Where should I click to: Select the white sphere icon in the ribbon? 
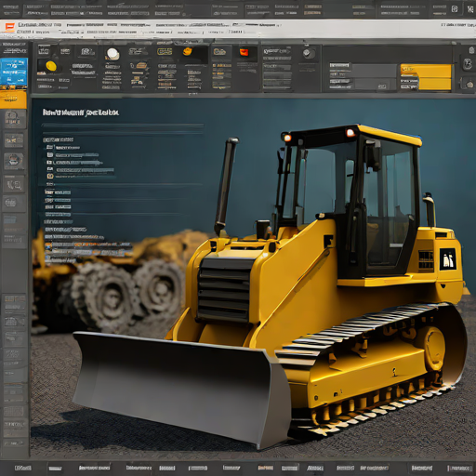[x=112, y=54]
